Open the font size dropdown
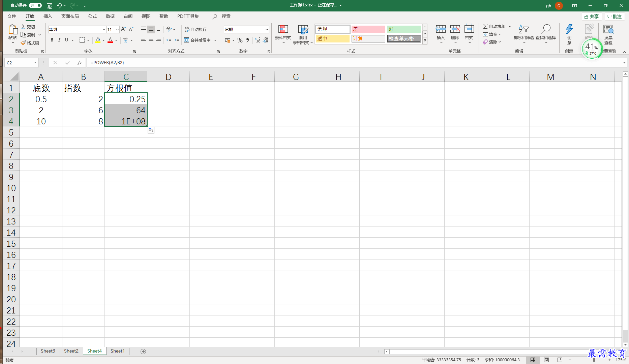Viewport: 629px width, 364px height. point(117,30)
